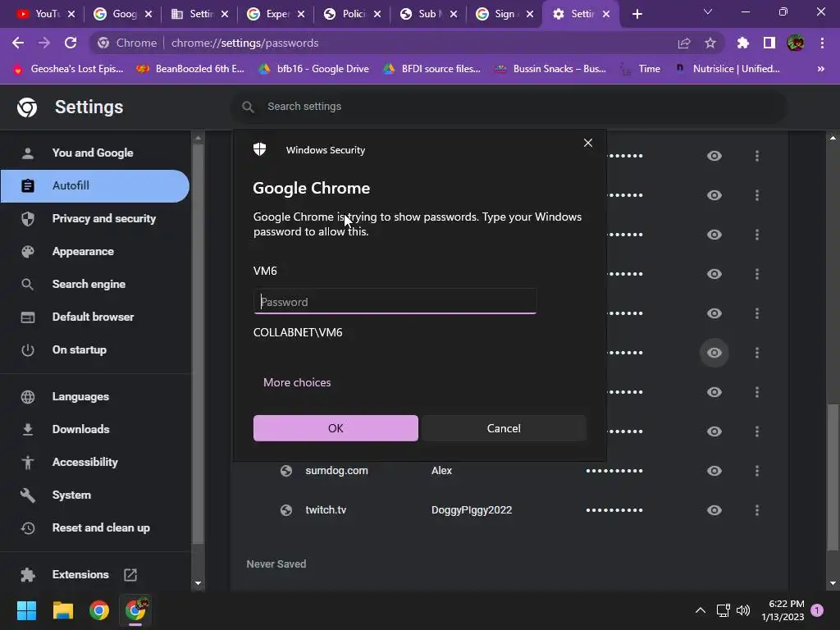Click the sidebar scroll down arrow
The height and width of the screenshot is (630, 840).
(199, 583)
